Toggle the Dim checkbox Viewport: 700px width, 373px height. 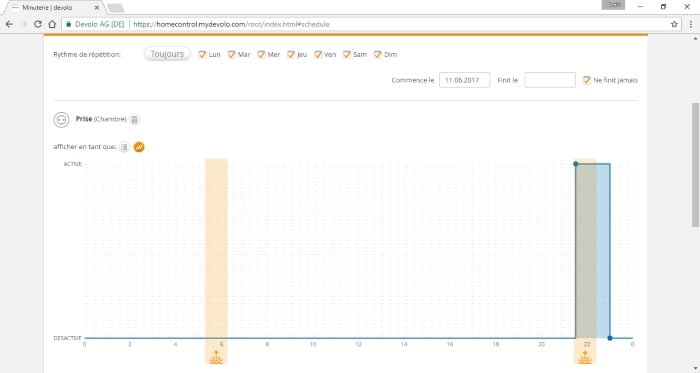click(x=378, y=54)
